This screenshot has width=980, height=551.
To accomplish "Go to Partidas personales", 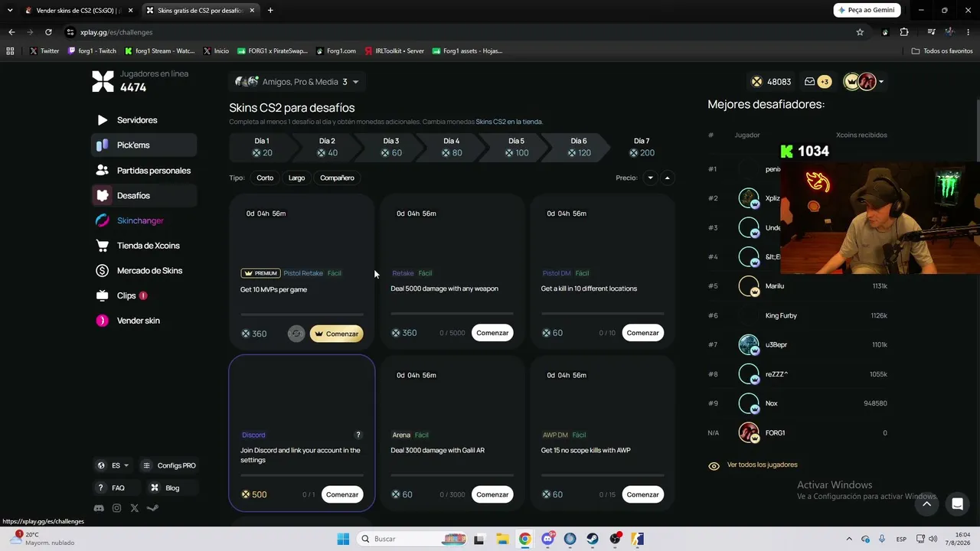I will coord(144,171).
